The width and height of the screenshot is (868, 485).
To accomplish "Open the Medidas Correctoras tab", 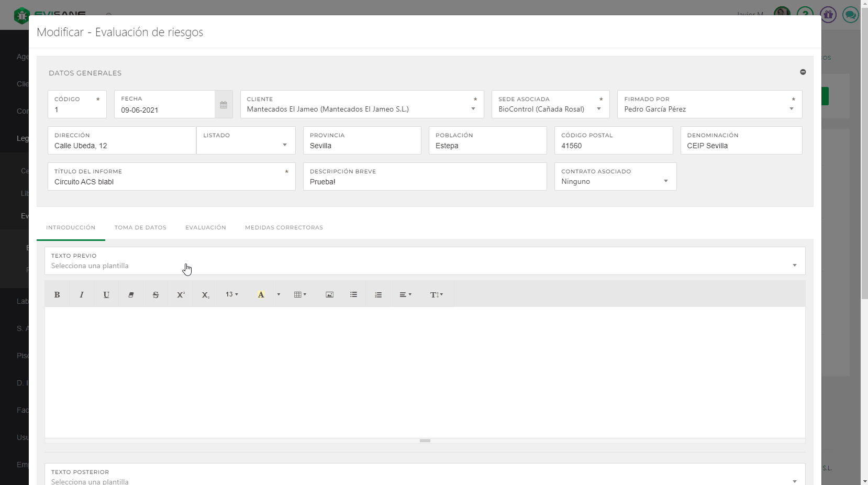I will coord(284,228).
